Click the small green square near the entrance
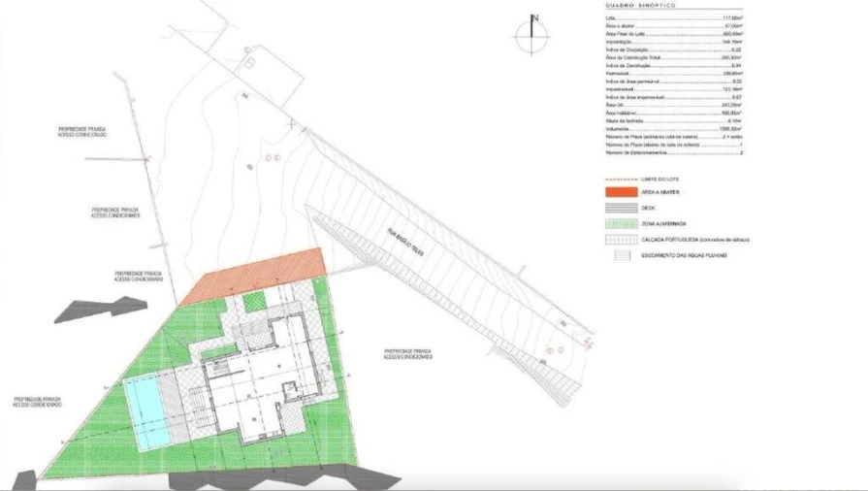The width and height of the screenshot is (868, 491). 255,299
